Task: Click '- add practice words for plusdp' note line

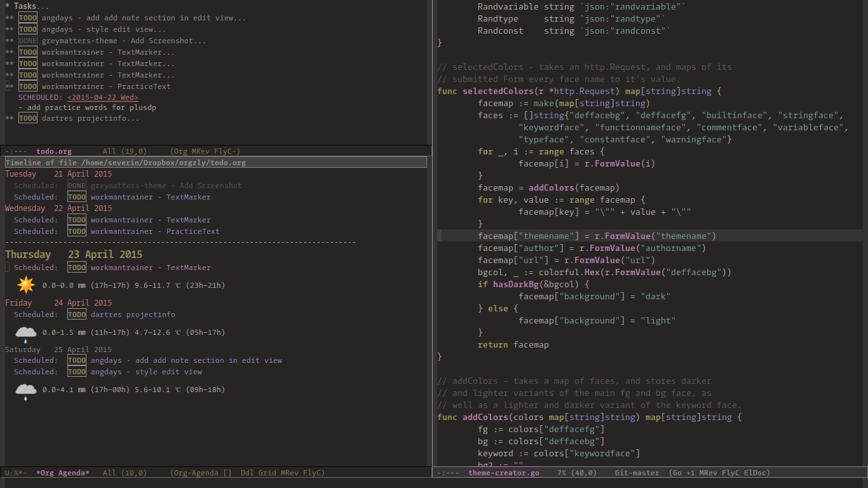Action: click(87, 107)
